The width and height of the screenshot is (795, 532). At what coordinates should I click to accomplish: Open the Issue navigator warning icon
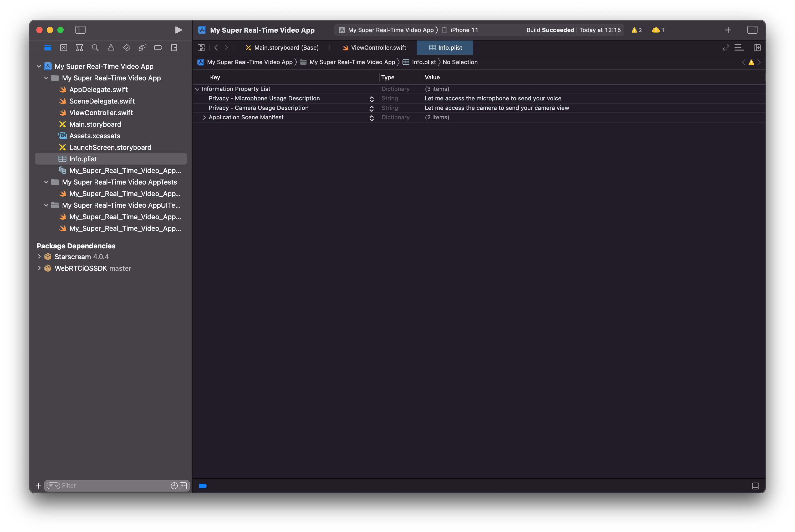click(x=111, y=48)
